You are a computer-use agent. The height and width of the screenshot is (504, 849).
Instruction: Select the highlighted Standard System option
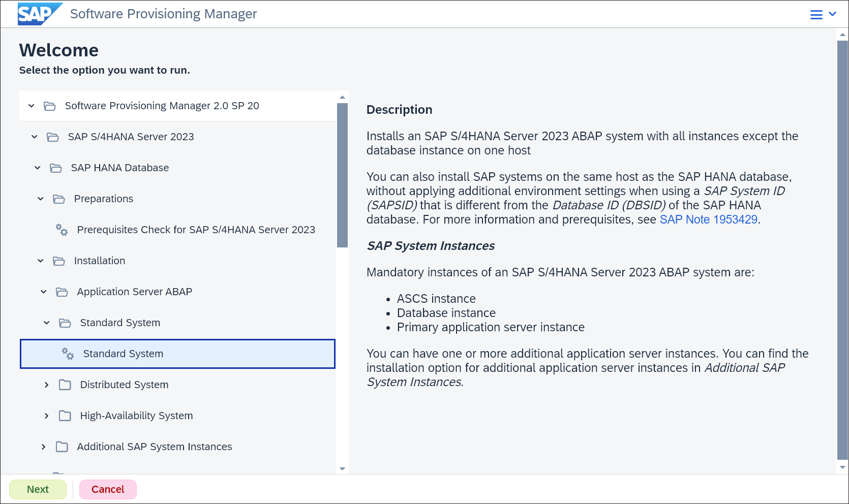177,354
